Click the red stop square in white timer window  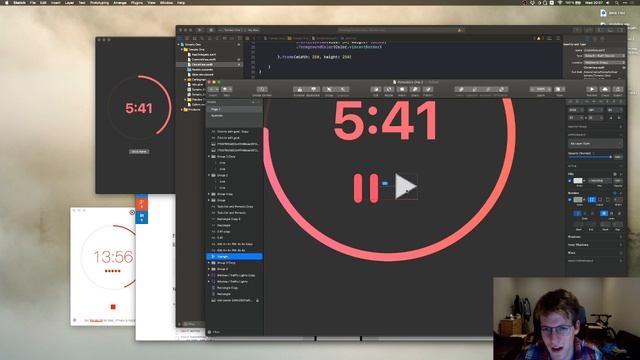click(x=113, y=307)
